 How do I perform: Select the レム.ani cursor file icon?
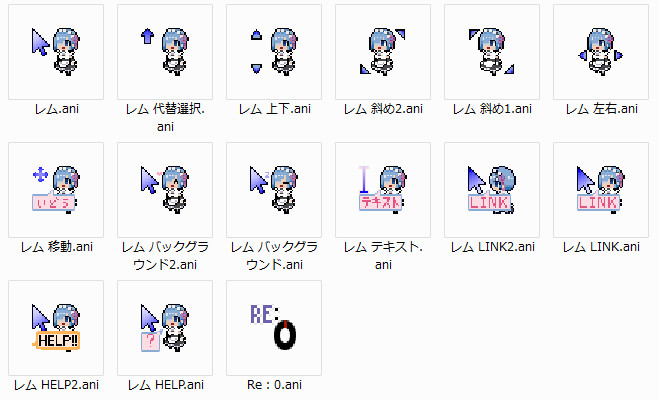pos(56,52)
